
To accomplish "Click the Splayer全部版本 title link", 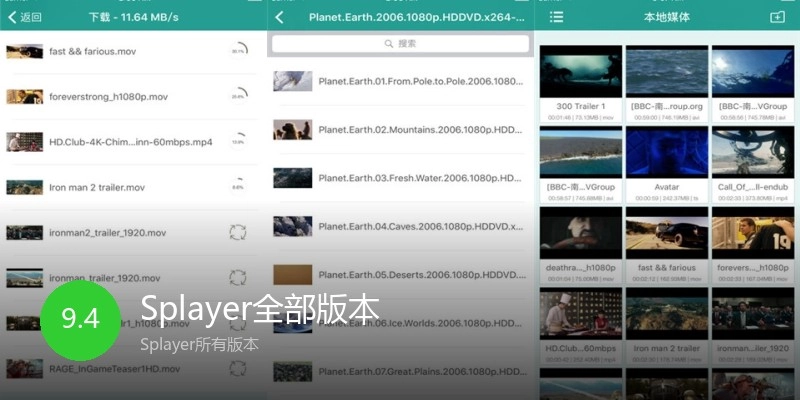I will [260, 309].
